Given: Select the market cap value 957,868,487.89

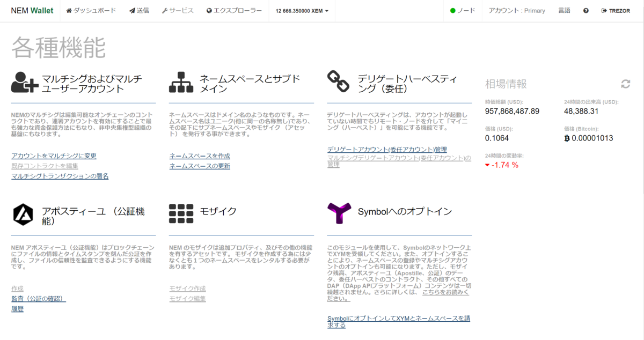Looking at the screenshot, I should pyautogui.click(x=512, y=111).
